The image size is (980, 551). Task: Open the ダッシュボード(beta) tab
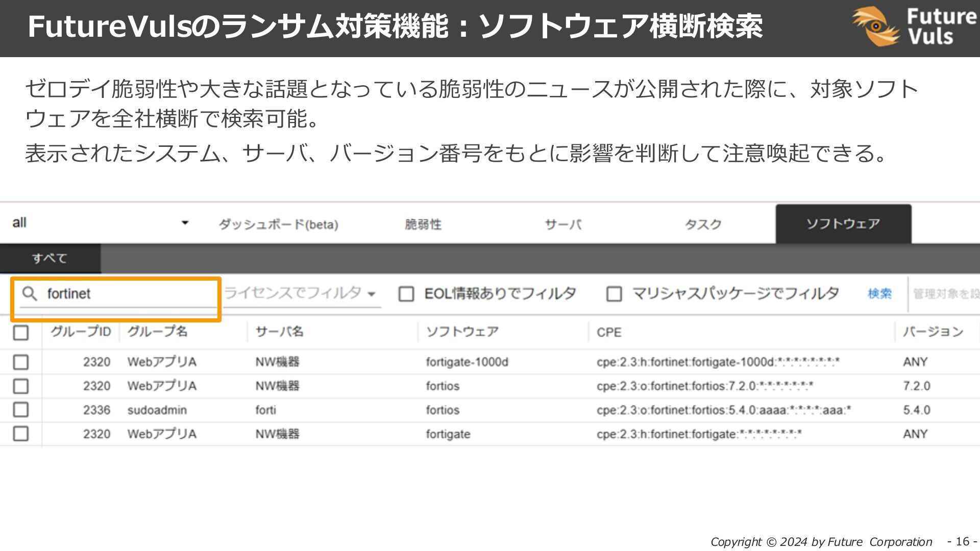point(278,224)
